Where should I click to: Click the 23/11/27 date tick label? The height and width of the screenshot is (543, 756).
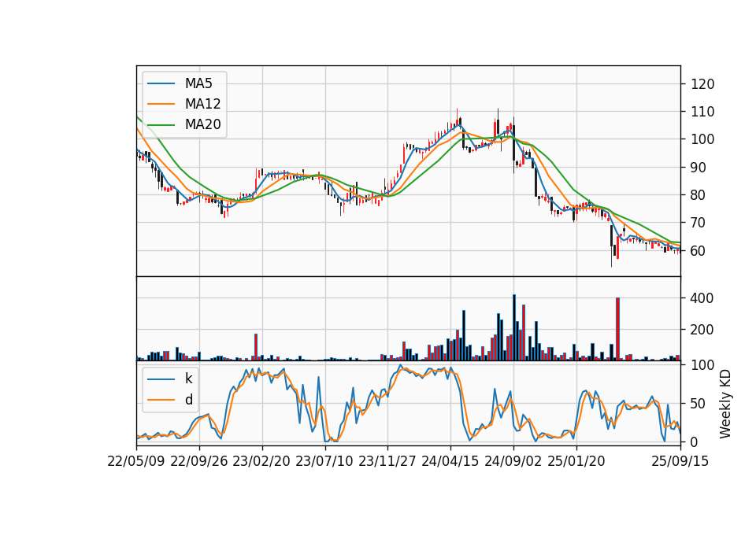(387, 461)
